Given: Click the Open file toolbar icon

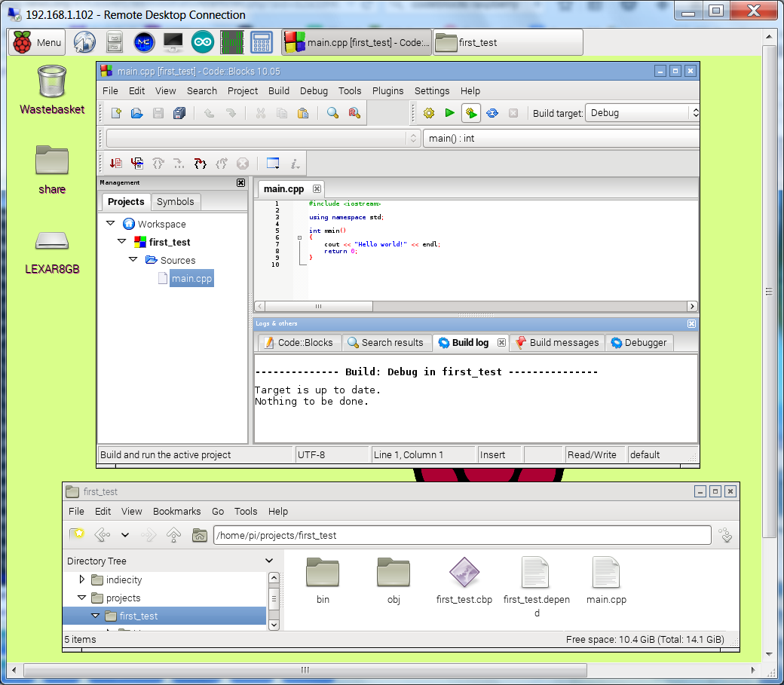Looking at the screenshot, I should click(x=136, y=113).
